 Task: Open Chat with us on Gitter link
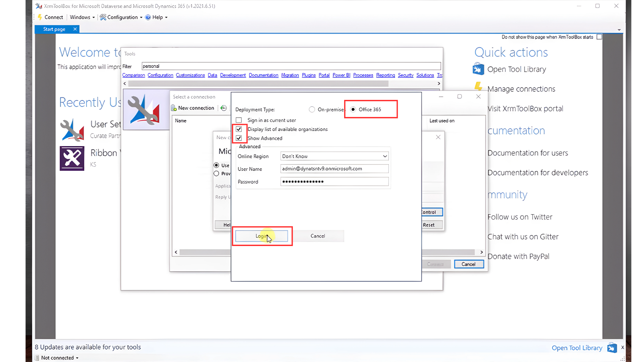tap(523, 237)
